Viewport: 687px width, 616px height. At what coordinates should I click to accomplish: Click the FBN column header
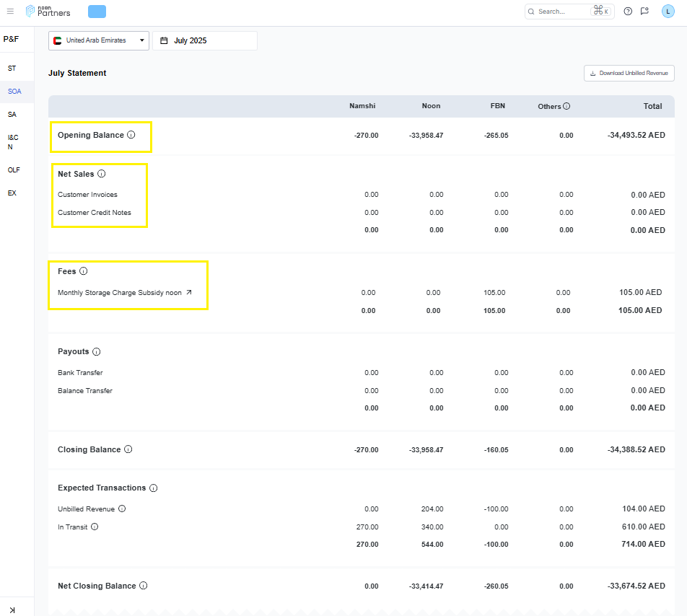point(498,106)
